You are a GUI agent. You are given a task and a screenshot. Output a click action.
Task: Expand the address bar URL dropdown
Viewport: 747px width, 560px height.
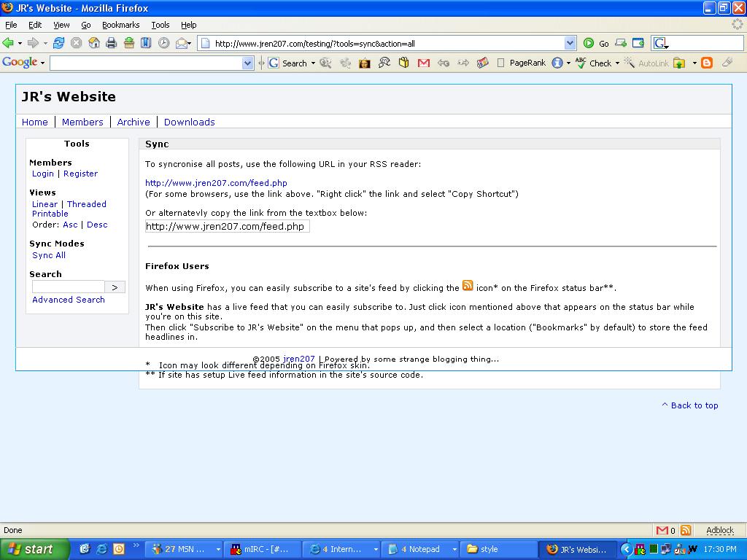[x=570, y=44]
